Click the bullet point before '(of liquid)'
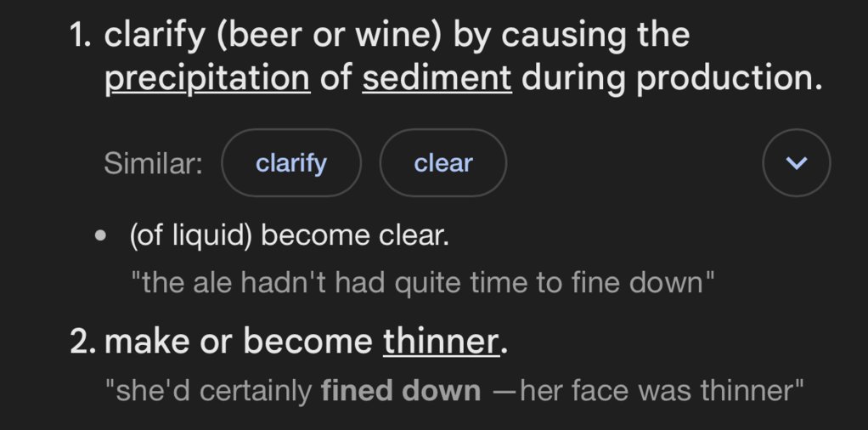This screenshot has height=430, width=868. [100, 235]
